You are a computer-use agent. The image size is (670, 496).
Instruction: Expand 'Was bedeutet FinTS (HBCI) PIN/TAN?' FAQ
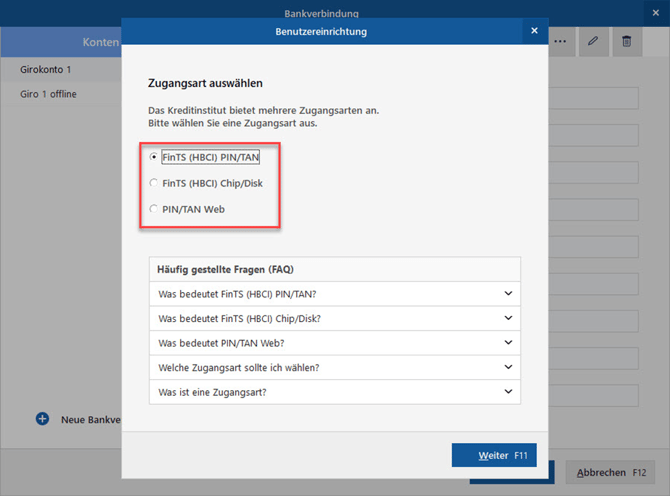(334, 294)
